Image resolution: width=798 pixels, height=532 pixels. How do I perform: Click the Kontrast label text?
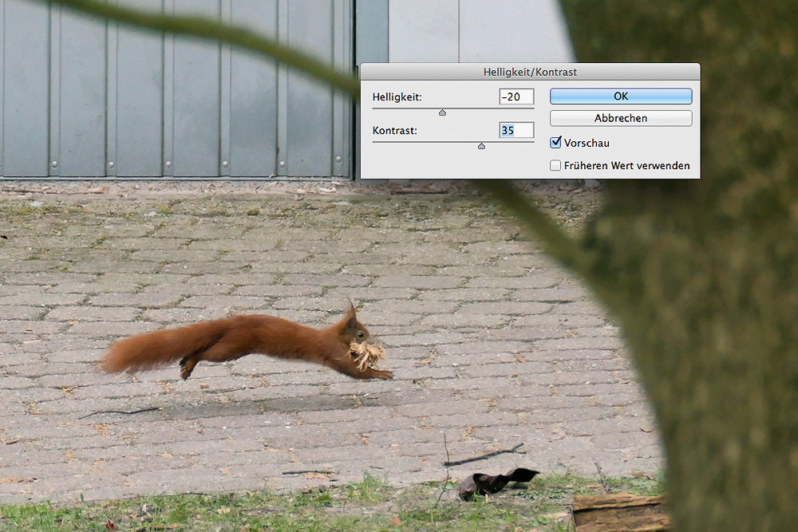tap(394, 130)
